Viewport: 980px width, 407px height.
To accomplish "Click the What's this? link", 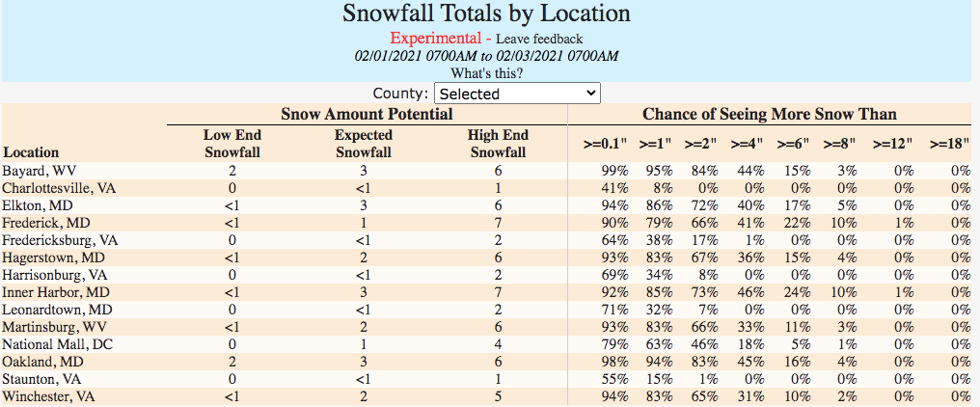I will pos(487,72).
